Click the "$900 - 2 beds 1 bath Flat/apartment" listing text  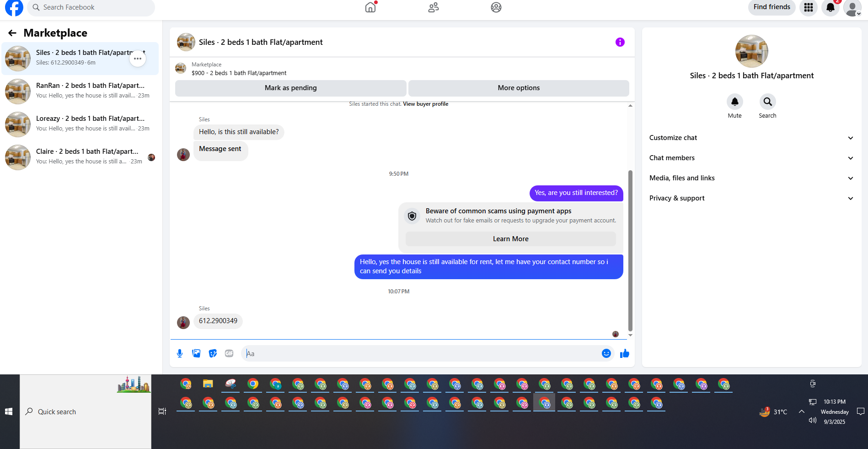(239, 73)
